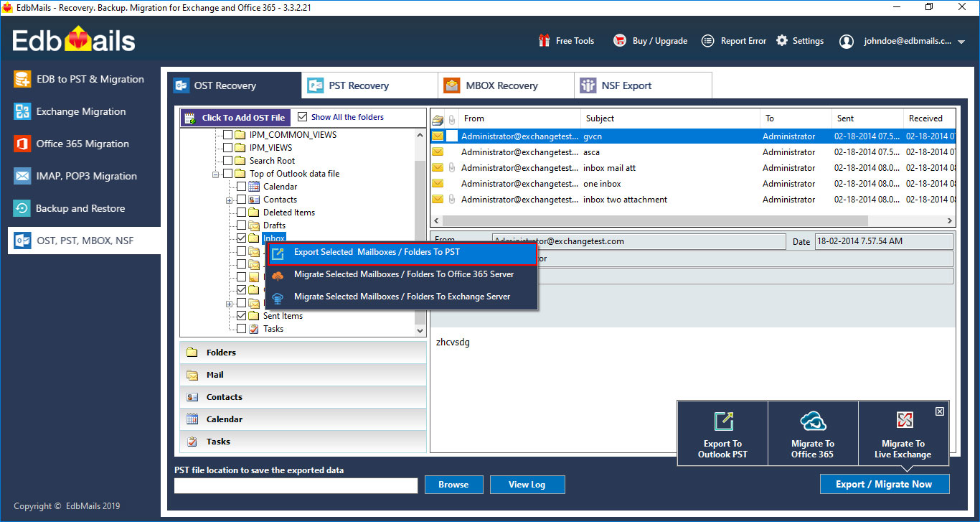
Task: Check the Deleted Items folder checkbox
Action: point(241,213)
